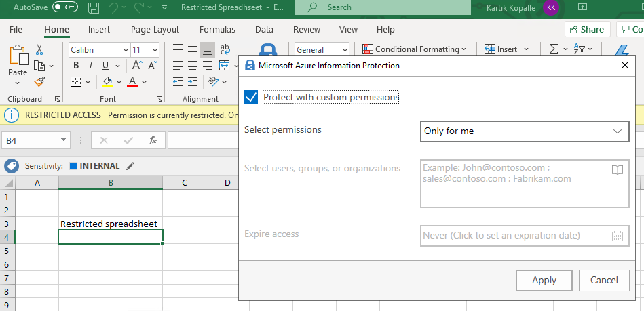This screenshot has width=644, height=311.
Task: Click the Top Align icon
Action: click(178, 49)
